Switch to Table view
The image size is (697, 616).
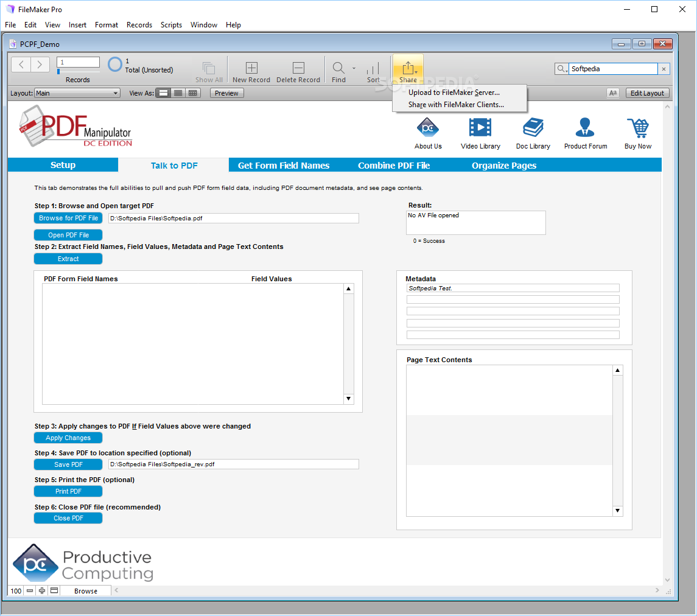click(192, 93)
